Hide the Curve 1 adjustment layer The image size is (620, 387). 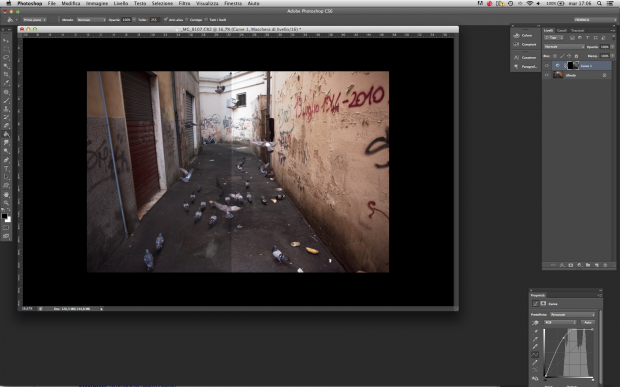tap(547, 66)
